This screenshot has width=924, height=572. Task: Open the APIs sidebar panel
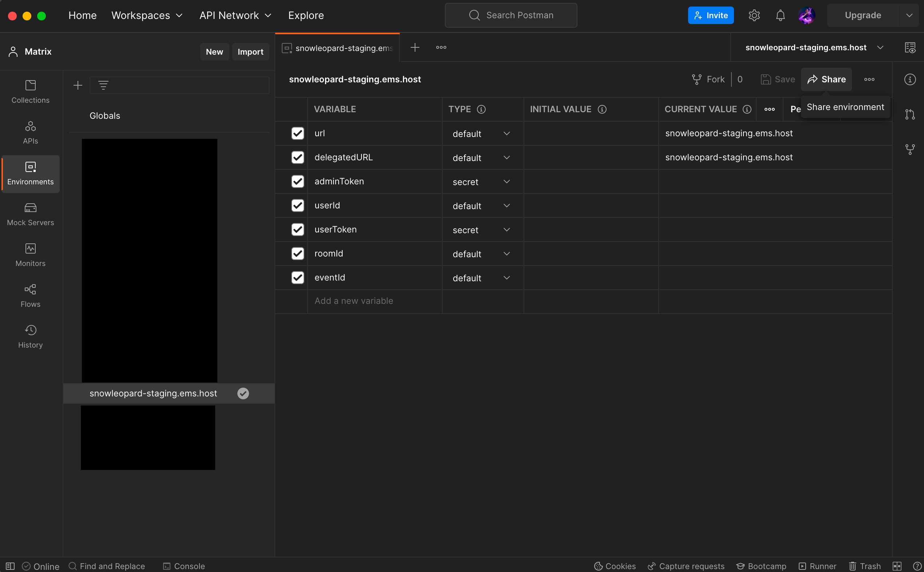click(30, 132)
